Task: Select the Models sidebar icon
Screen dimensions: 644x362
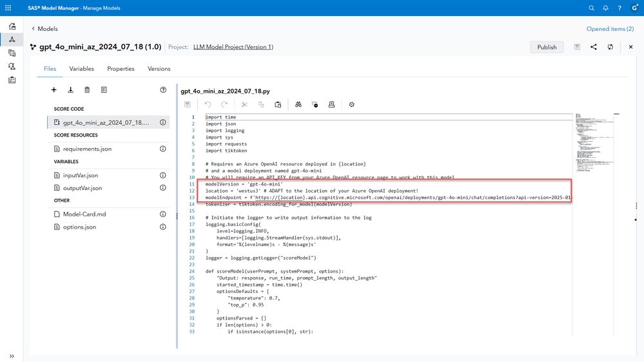Action: point(12,39)
